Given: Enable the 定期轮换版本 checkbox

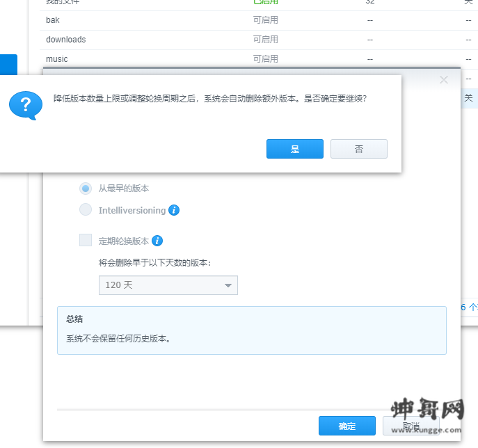Looking at the screenshot, I should (86, 240).
